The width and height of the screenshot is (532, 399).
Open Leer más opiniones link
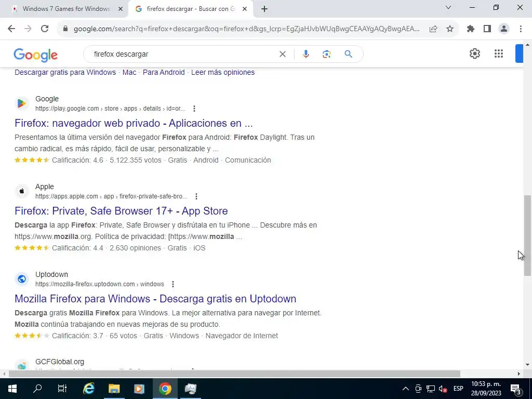(x=223, y=72)
